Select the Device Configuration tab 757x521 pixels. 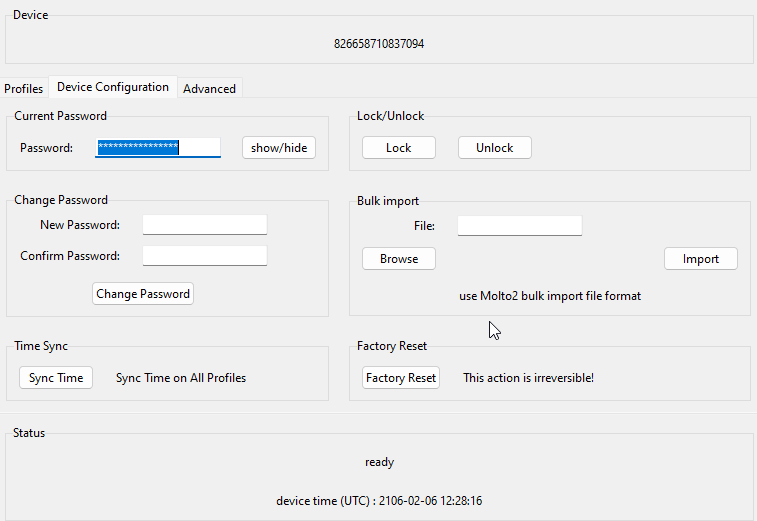point(113,87)
